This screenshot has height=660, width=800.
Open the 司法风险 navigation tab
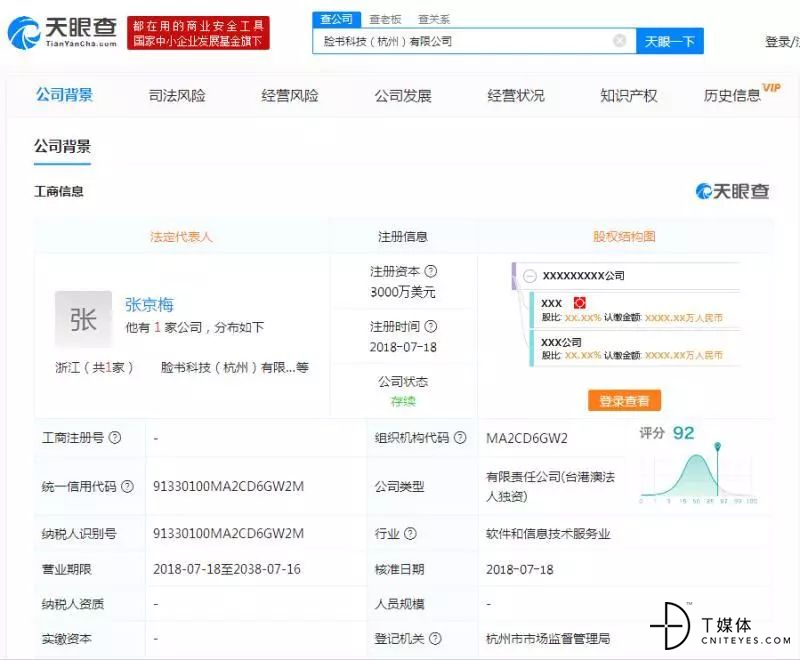tap(177, 95)
